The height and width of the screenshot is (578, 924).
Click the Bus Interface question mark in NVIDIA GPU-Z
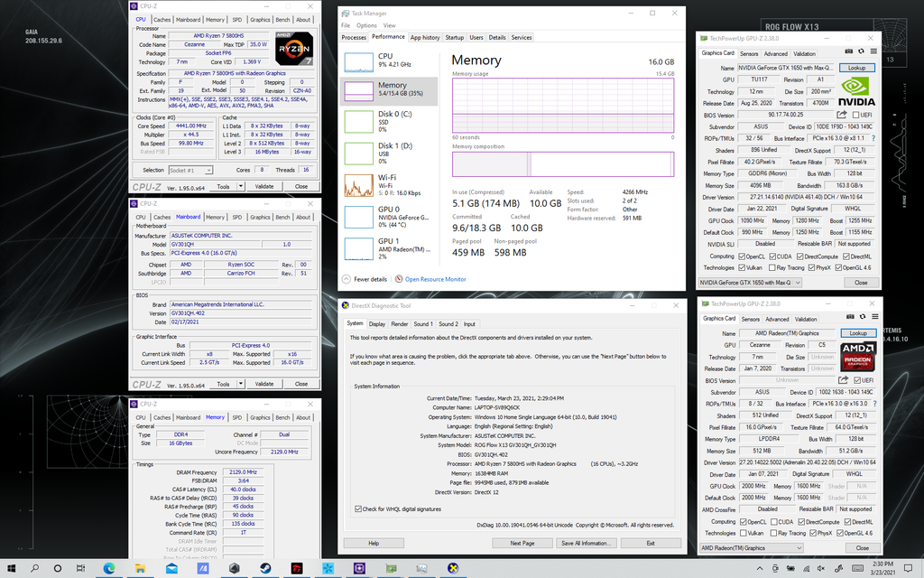click(x=873, y=138)
